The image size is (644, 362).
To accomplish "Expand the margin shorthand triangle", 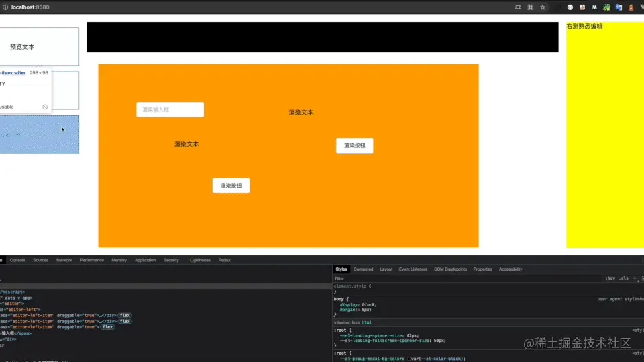I will tap(360, 310).
